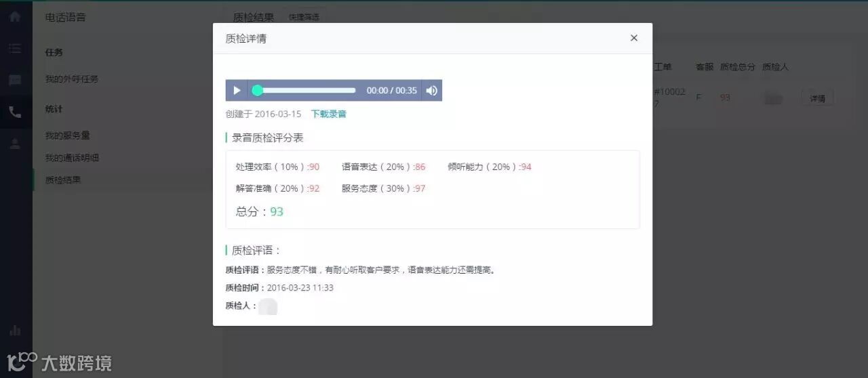Click the 质检评语 comment text
868x378 pixels.
pos(381,270)
